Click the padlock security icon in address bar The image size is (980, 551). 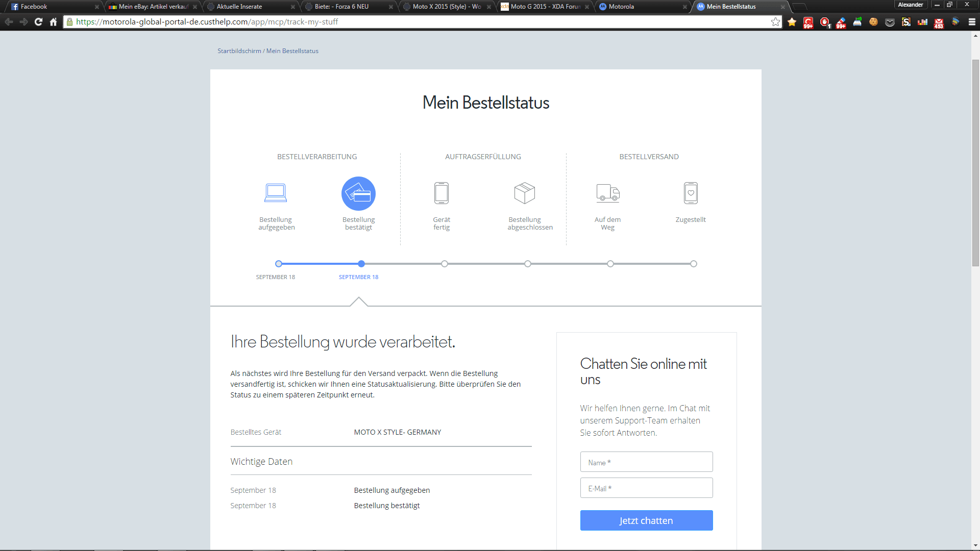coord(69,22)
